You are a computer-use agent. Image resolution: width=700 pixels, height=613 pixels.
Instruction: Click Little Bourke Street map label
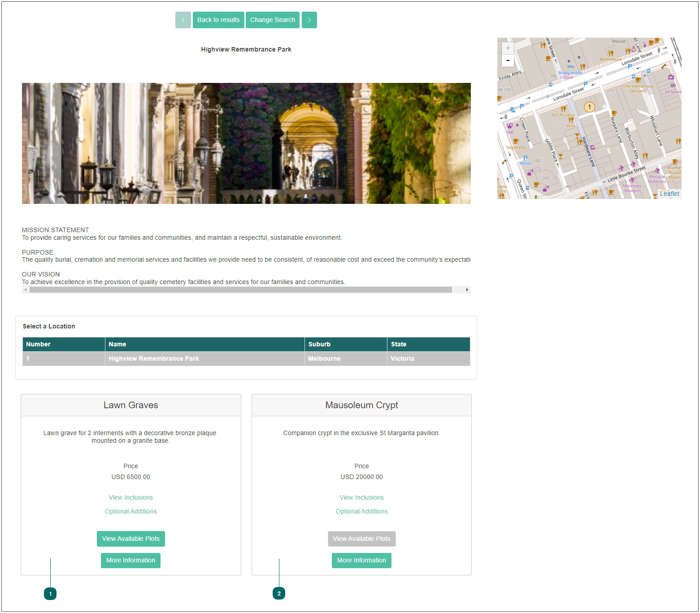pos(626,174)
